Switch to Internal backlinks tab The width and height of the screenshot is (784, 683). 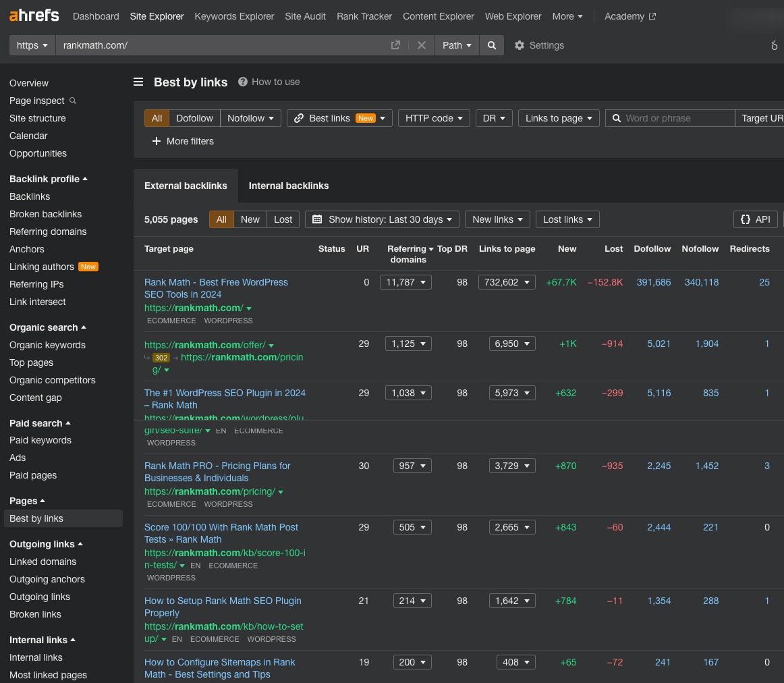289,186
